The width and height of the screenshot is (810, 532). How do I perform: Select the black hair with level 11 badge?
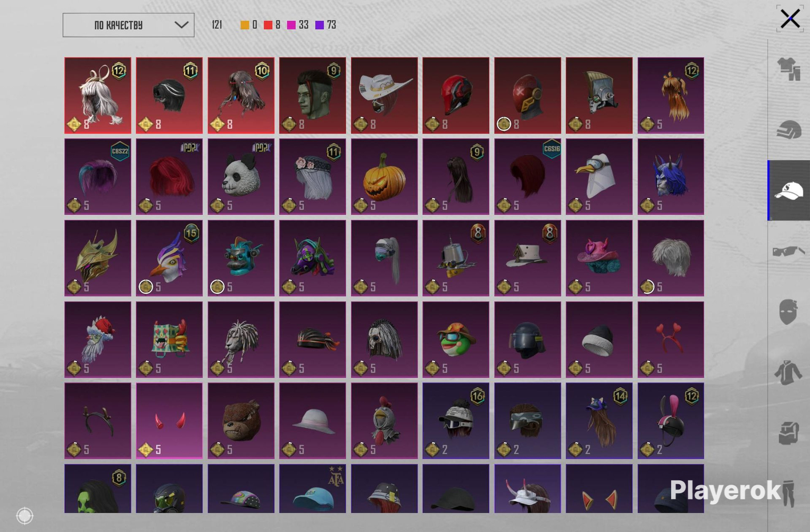[170, 95]
